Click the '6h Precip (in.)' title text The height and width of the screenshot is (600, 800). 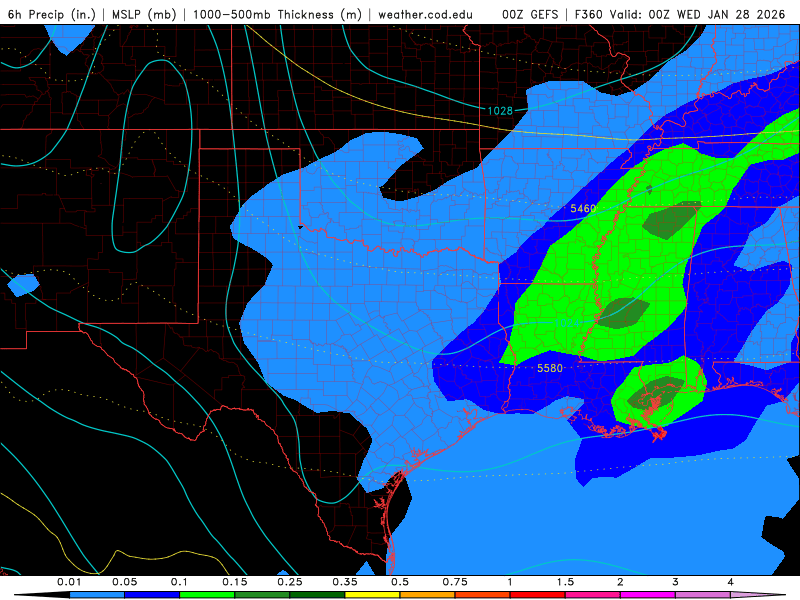pos(52,14)
